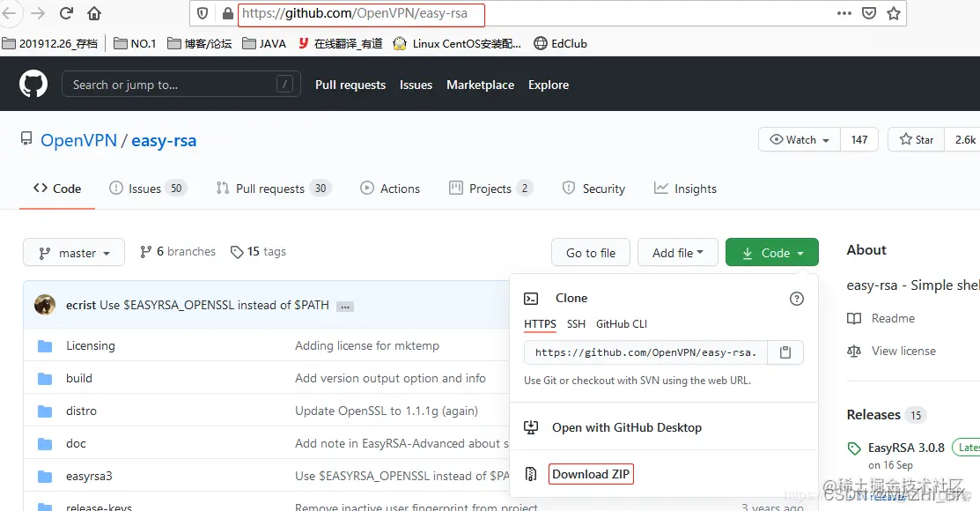Open the easy-rsa repository name link
This screenshot has width=980, height=511.
pyautogui.click(x=164, y=140)
